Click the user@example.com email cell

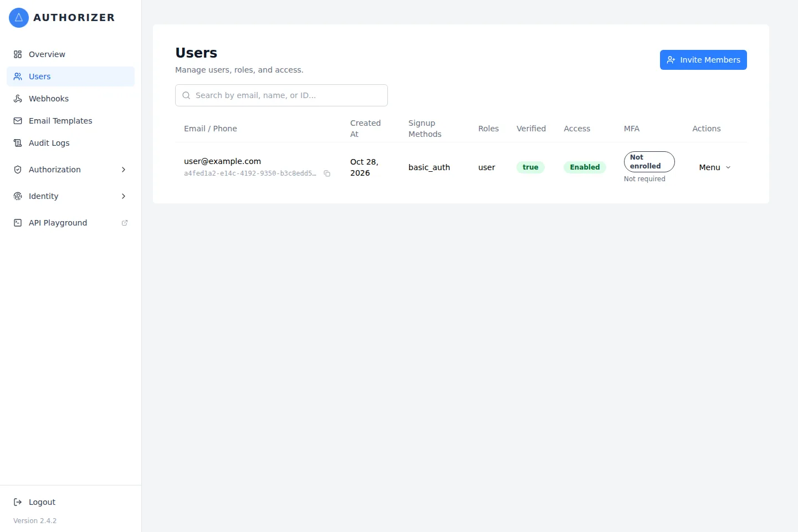pos(222,161)
